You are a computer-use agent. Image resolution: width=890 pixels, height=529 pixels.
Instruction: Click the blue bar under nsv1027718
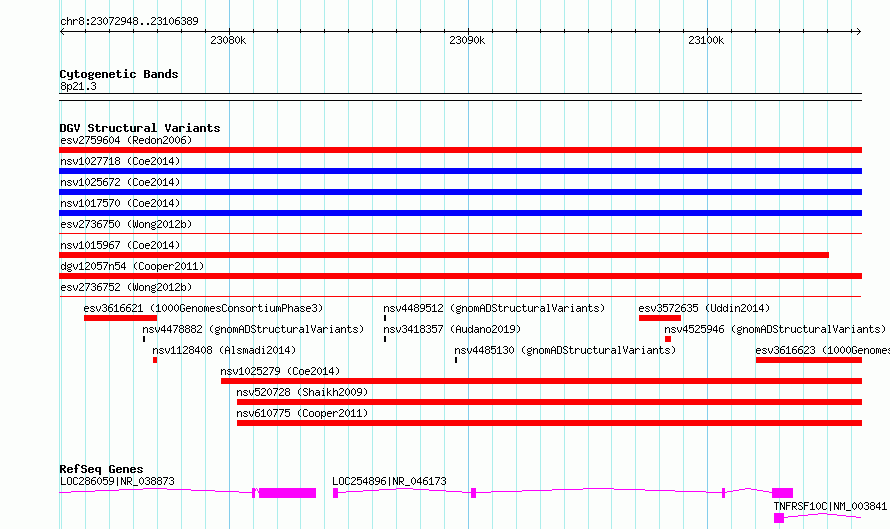460,171
